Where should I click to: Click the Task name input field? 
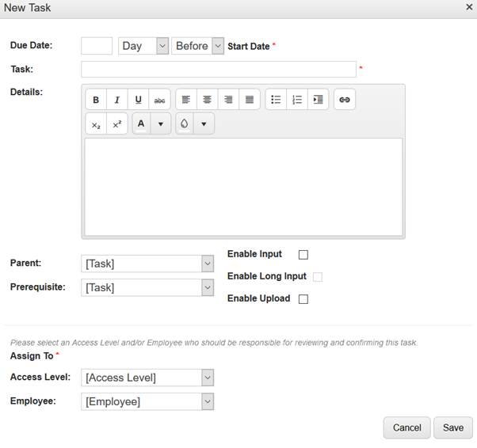coord(219,70)
